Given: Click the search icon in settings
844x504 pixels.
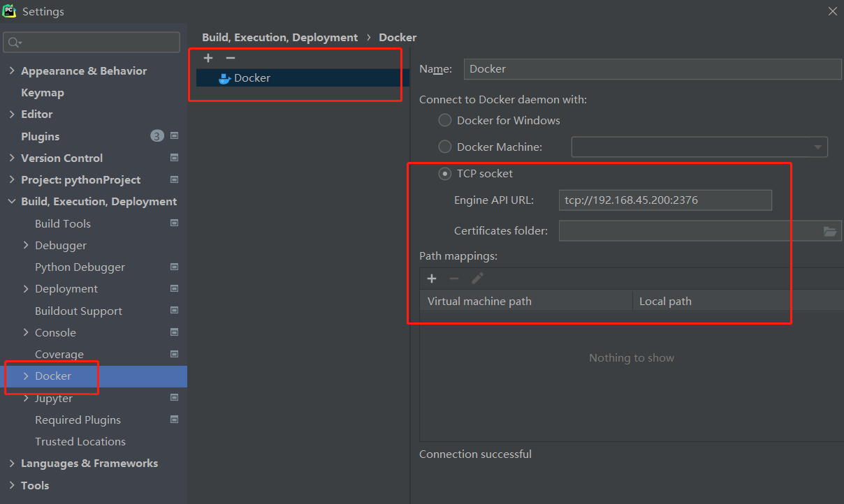Looking at the screenshot, I should [x=14, y=43].
